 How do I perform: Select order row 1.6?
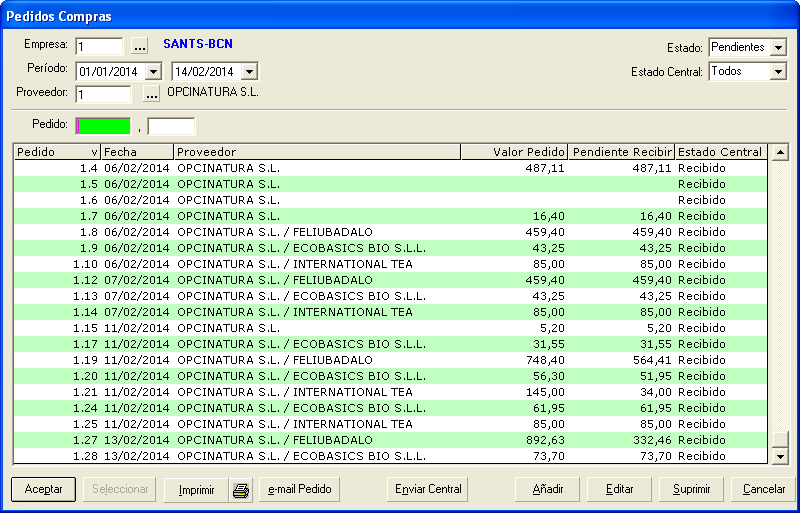click(x=390, y=200)
